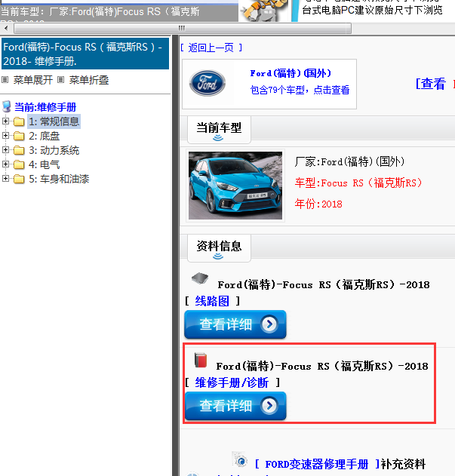
Task: Click the computer icon beside 当前:维修手册
Action: pos(7,106)
